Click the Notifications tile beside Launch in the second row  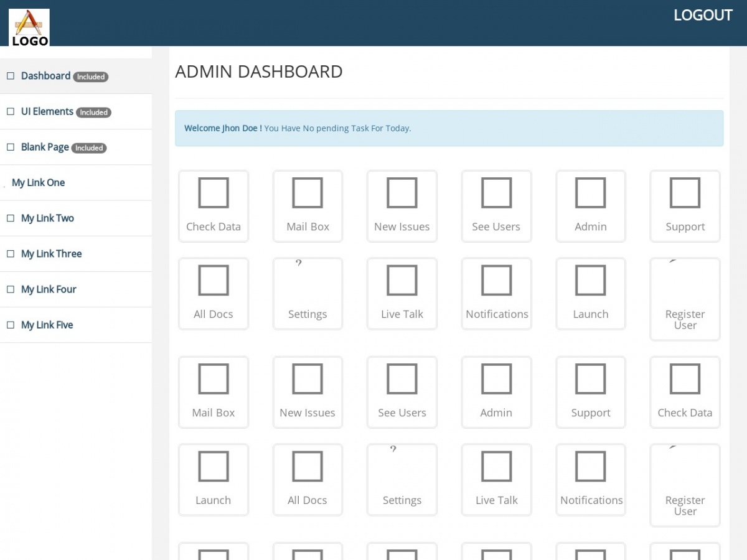tap(496, 294)
